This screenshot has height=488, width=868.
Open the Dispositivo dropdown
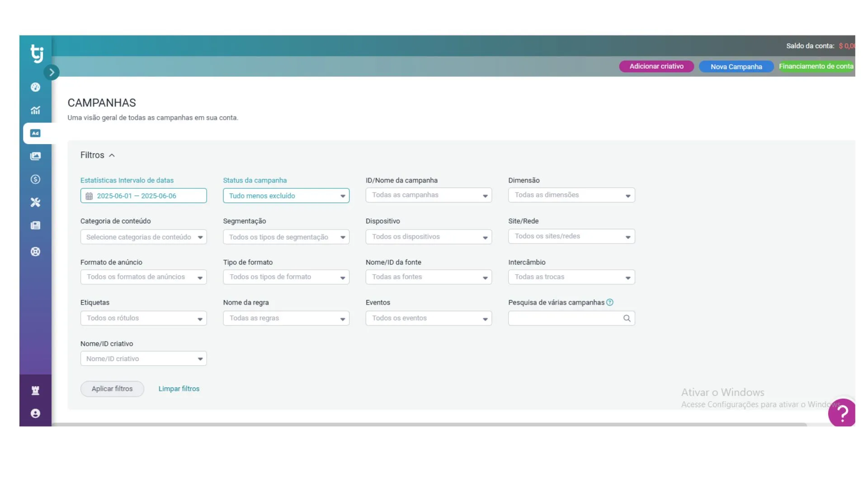(428, 237)
